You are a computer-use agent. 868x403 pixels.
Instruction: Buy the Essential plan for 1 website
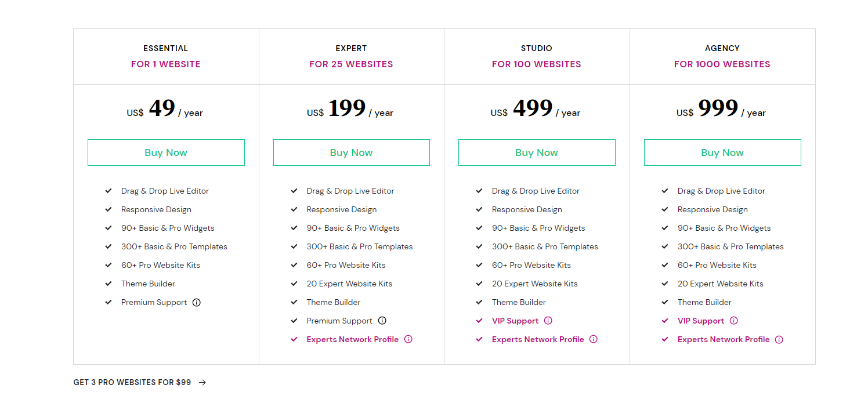click(166, 153)
